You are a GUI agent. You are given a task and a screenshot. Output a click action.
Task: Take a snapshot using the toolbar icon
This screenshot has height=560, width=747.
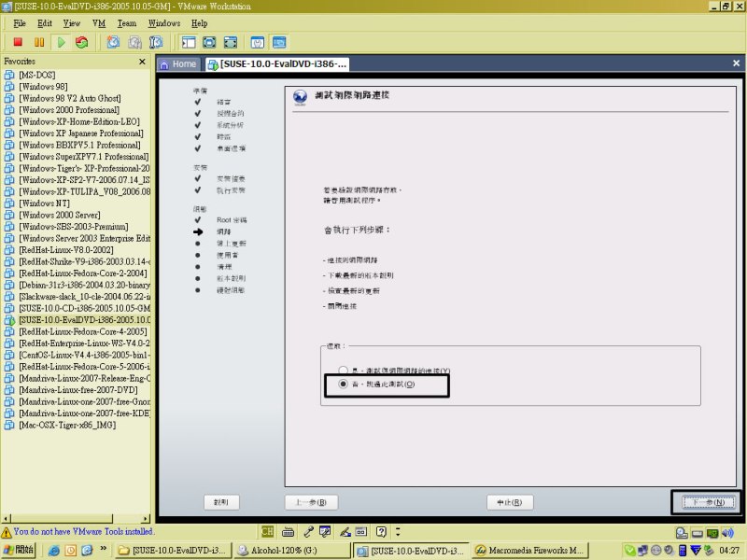point(113,42)
